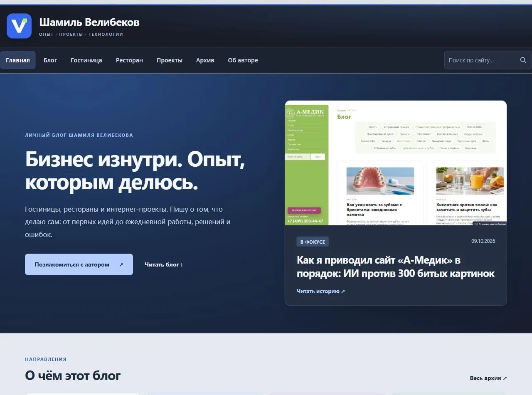This screenshot has height=395, width=532.
Task: Click the В фокусе badge
Action: 313,242
